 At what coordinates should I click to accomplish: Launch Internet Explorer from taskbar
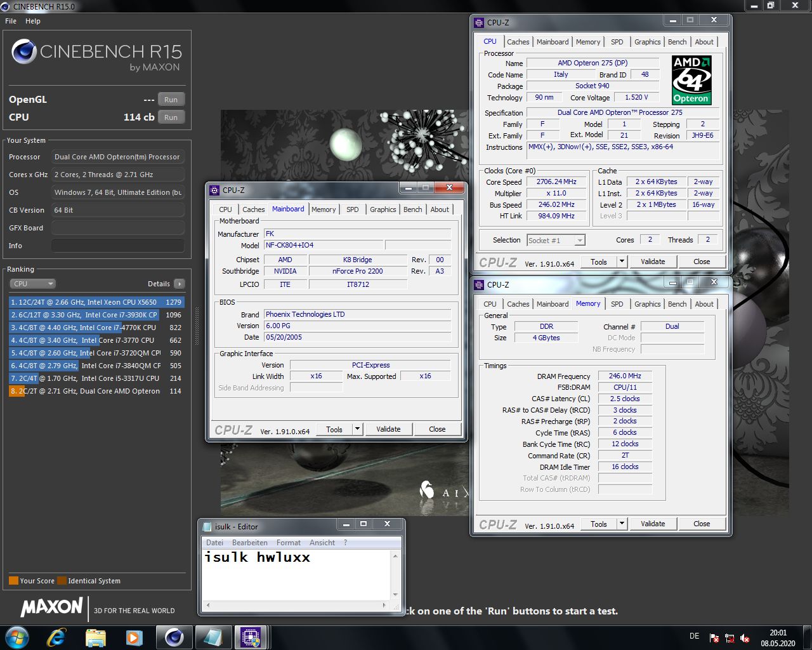[x=56, y=637]
